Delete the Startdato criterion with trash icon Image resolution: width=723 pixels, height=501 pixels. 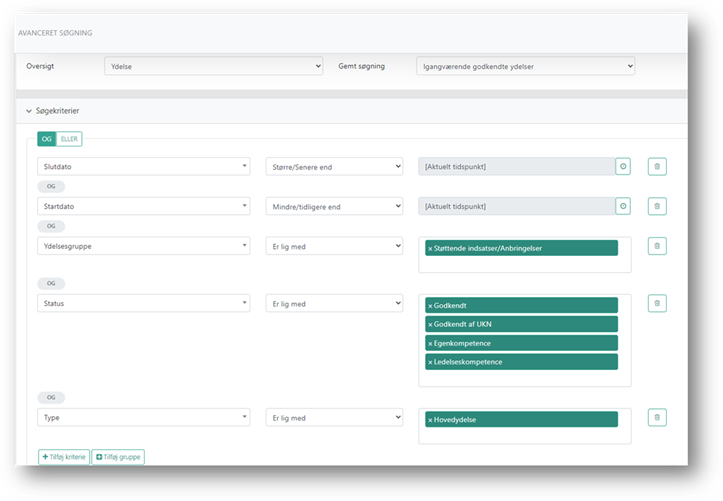point(657,206)
